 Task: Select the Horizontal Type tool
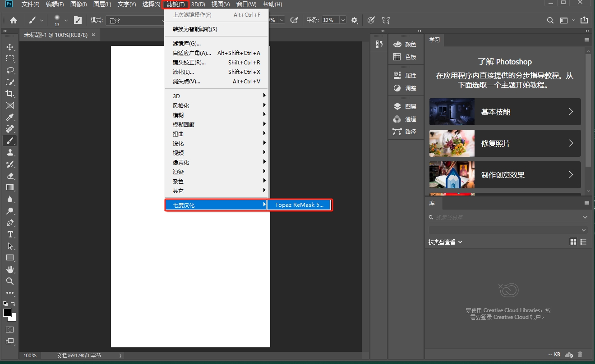pyautogui.click(x=10, y=234)
